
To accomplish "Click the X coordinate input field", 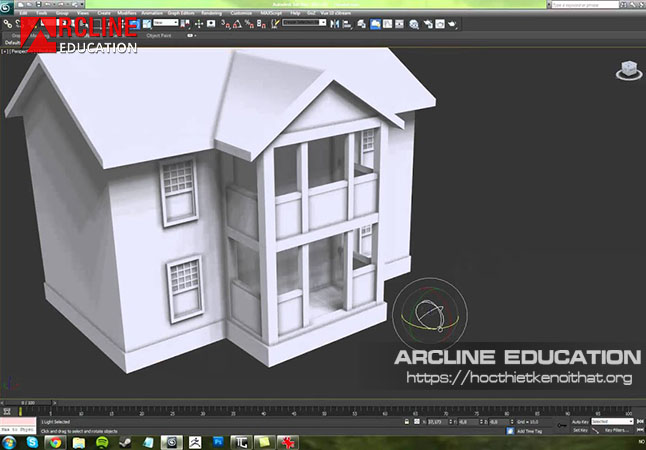I will (x=437, y=422).
